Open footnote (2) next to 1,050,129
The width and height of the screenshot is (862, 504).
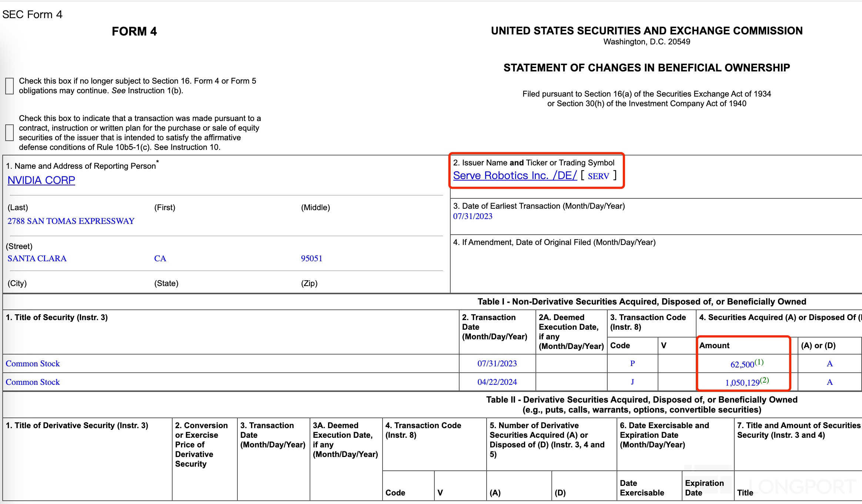pos(765,380)
